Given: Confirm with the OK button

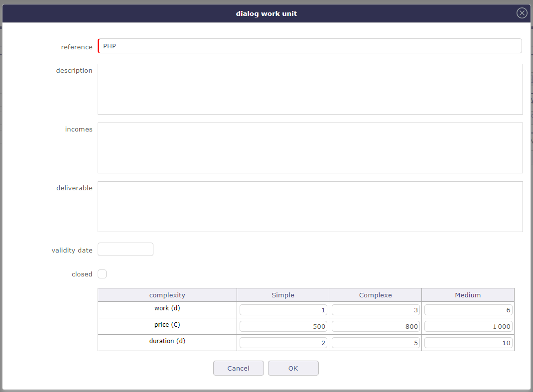Looking at the screenshot, I should [x=293, y=368].
